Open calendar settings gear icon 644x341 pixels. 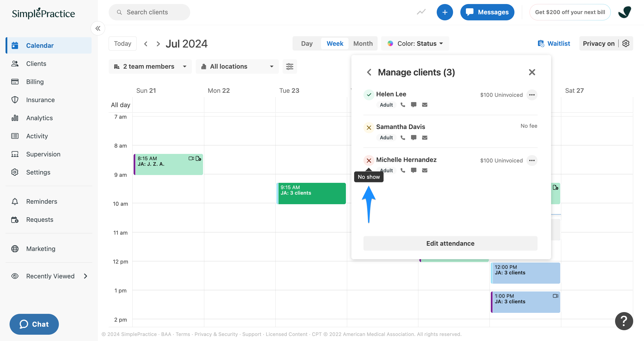[x=626, y=44]
